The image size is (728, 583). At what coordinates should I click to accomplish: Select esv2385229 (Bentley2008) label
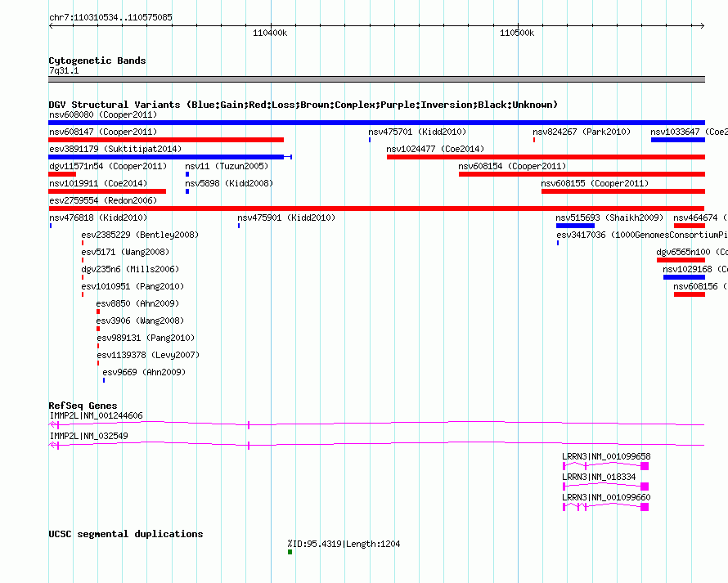[140, 235]
